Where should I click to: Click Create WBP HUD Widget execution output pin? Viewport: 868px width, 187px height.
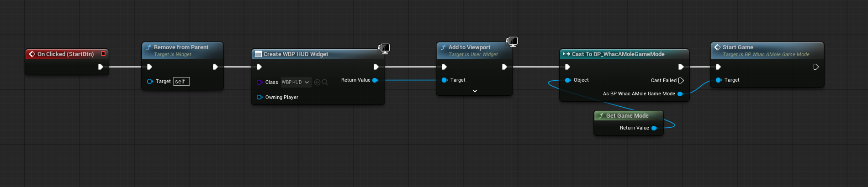[x=376, y=67]
